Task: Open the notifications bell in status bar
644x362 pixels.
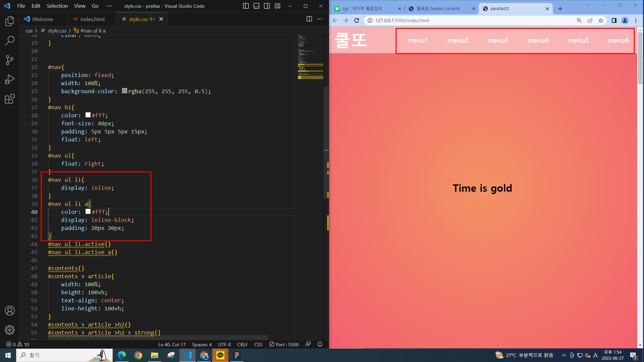Action: coord(320,344)
